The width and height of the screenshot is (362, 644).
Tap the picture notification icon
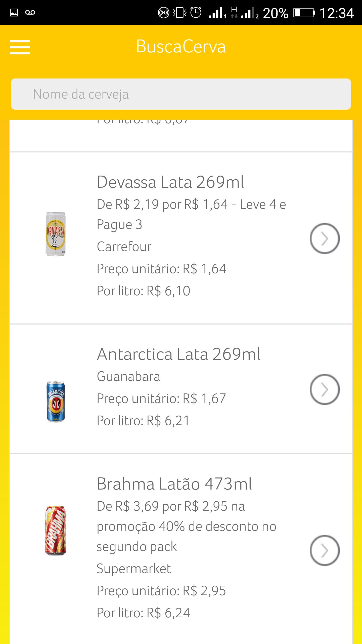point(14,13)
